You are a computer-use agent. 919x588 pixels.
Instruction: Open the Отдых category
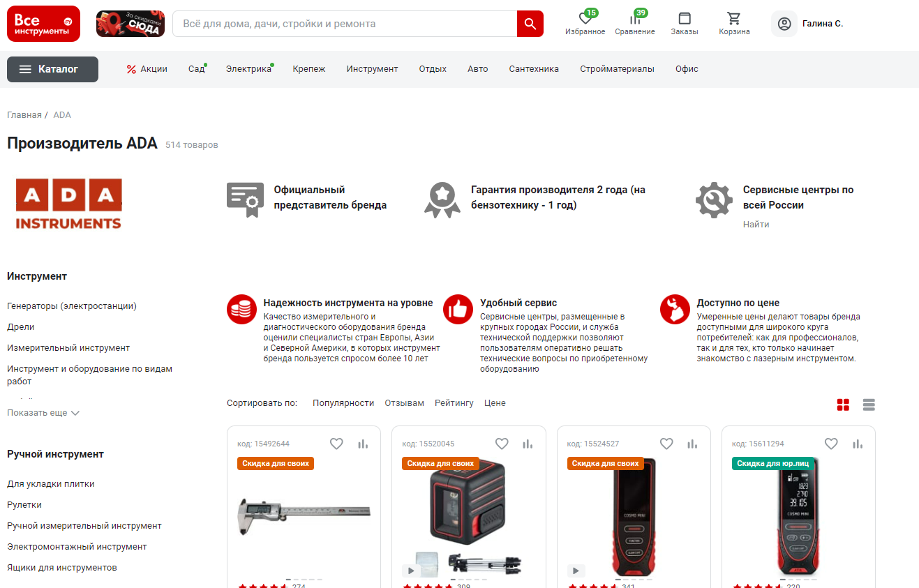click(433, 69)
